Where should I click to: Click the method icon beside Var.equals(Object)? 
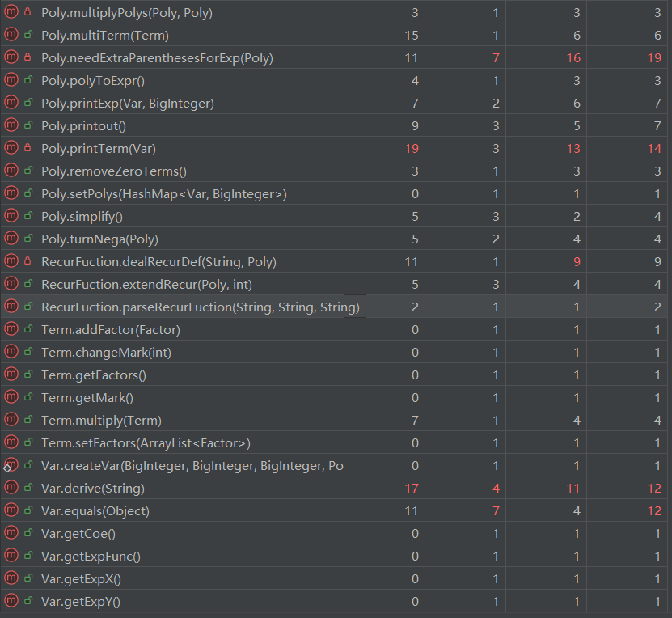coord(11,510)
